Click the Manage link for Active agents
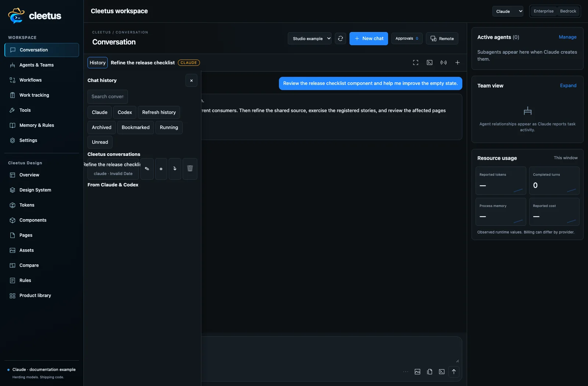The width and height of the screenshot is (588, 386). pos(567,37)
